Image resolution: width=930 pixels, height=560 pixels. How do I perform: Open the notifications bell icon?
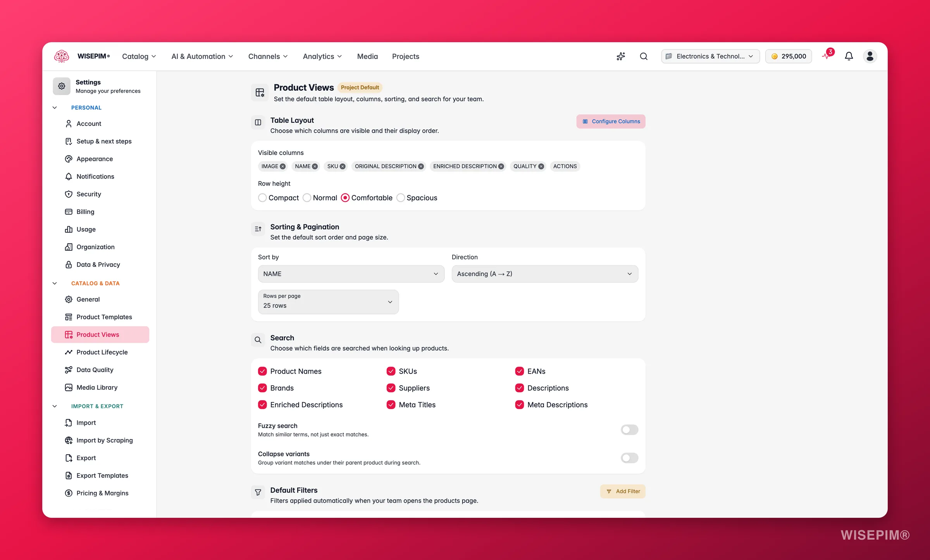849,56
